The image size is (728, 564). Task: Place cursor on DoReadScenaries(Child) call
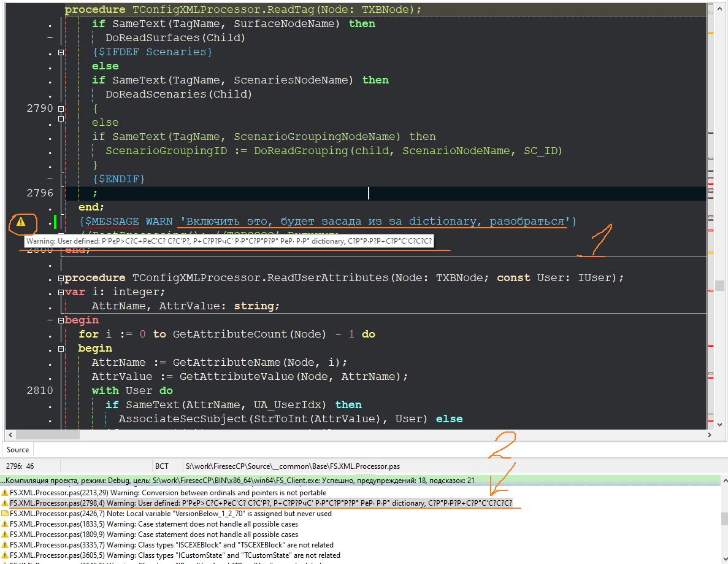pos(178,95)
